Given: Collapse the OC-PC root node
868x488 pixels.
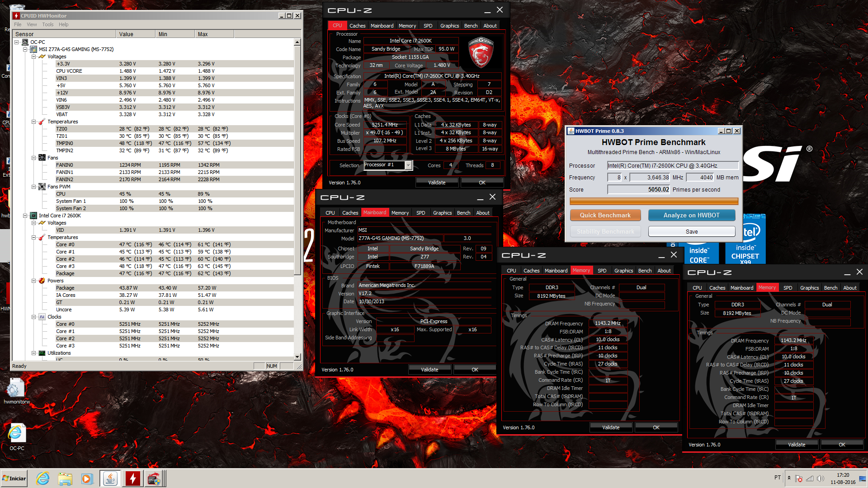Looking at the screenshot, I should (x=17, y=42).
